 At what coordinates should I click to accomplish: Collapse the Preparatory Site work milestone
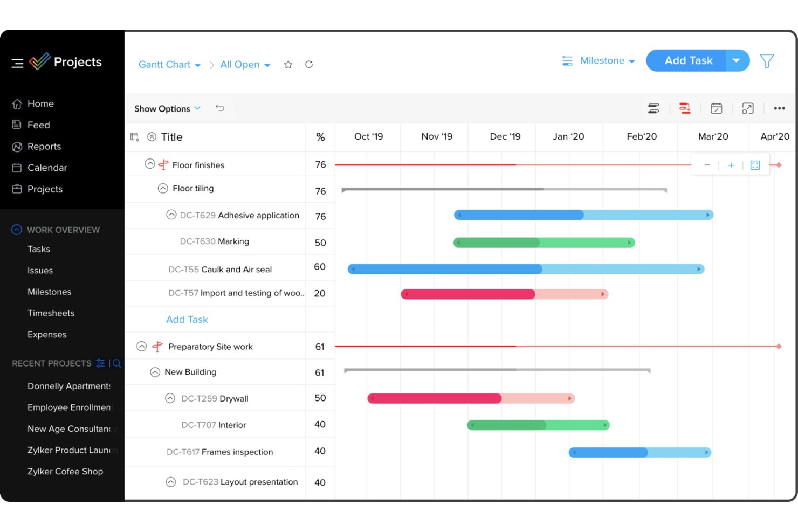(142, 346)
